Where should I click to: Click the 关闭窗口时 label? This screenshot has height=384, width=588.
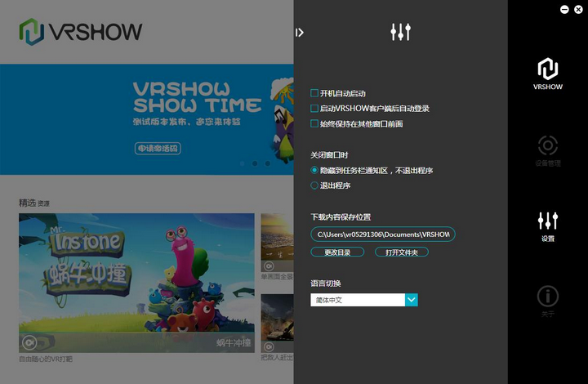(329, 155)
